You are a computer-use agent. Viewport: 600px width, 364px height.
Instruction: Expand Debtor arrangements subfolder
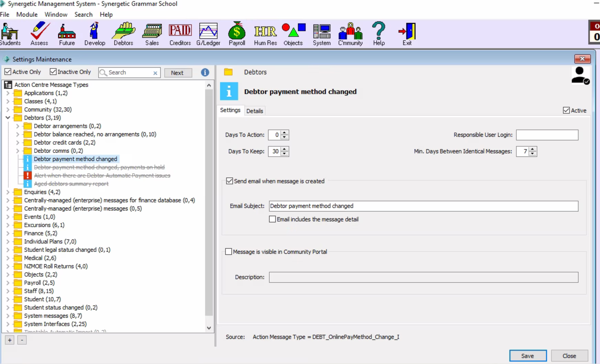tap(18, 126)
